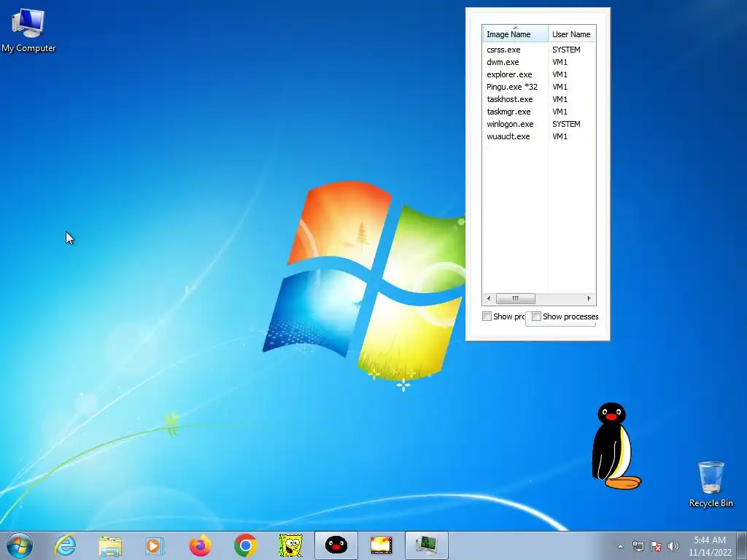Click the horizontal scrollbar thumb
Screen dimensions: 747x560
click(x=516, y=298)
